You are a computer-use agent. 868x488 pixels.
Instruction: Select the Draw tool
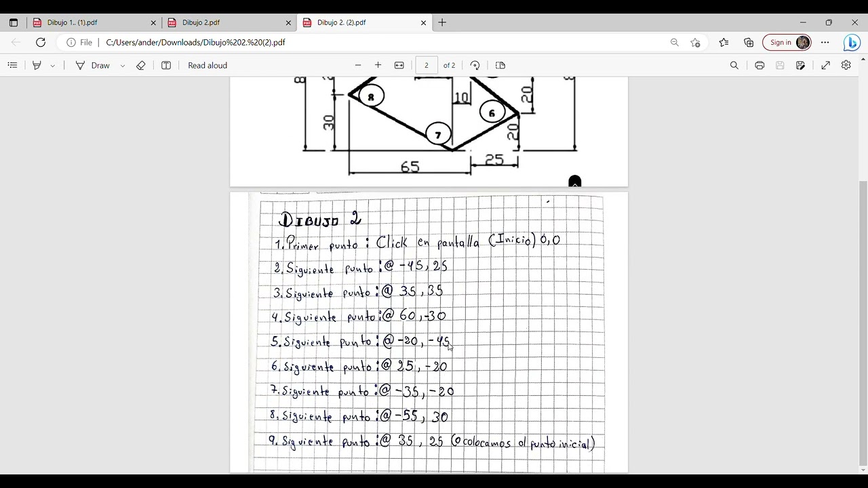click(x=92, y=65)
